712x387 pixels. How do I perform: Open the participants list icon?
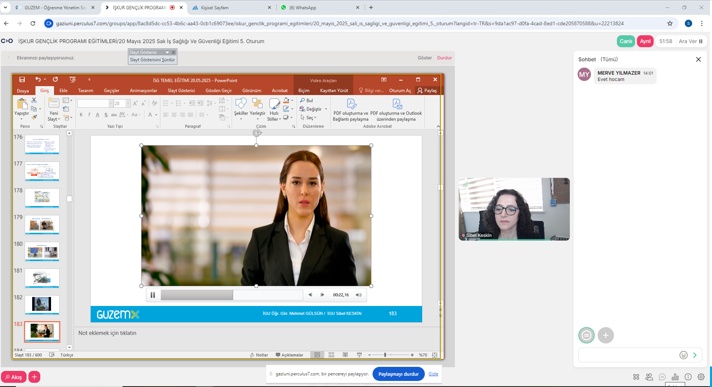pyautogui.click(x=649, y=377)
